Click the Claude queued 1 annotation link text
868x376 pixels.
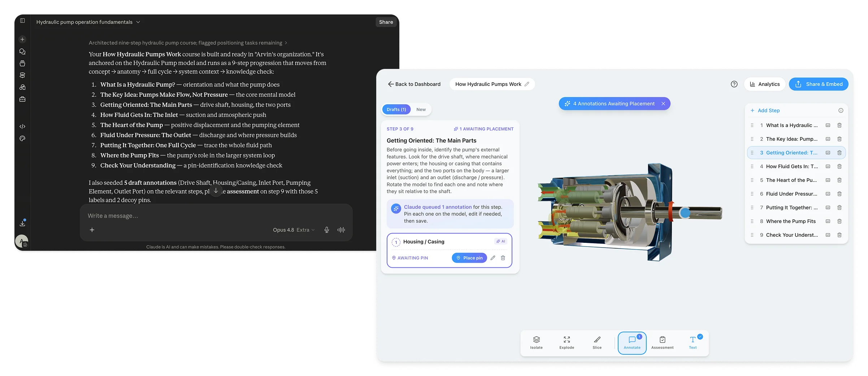(x=438, y=207)
